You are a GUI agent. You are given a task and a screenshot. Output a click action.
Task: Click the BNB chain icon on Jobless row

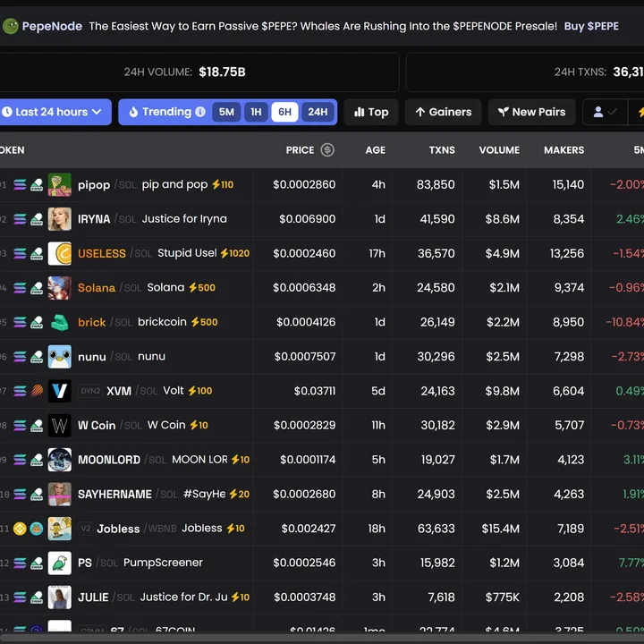20,529
